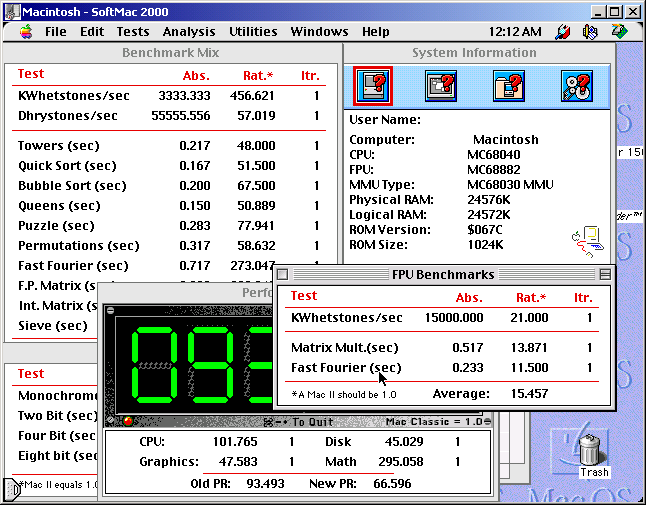Click the ROM Version value $067C
This screenshot has height=505, width=646.
click(484, 230)
